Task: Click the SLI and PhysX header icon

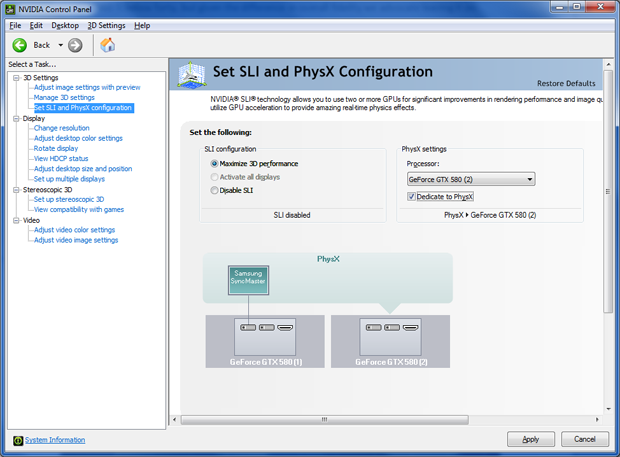Action: (191, 74)
